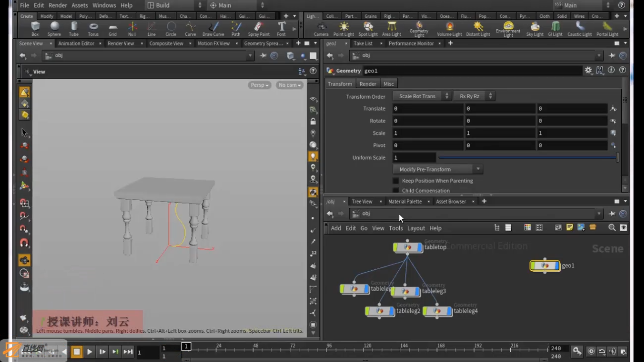Select the Circle shelf tool
This screenshot has height=362, width=644.
point(171,29)
